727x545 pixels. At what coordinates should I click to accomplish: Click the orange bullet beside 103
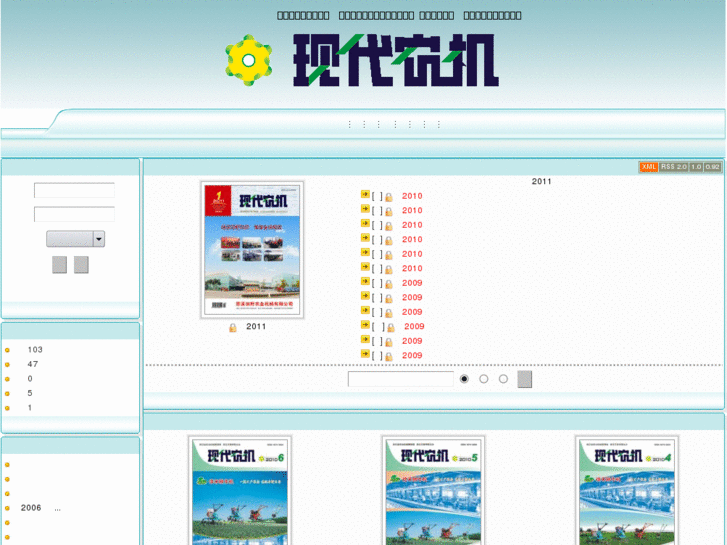pos(7,350)
